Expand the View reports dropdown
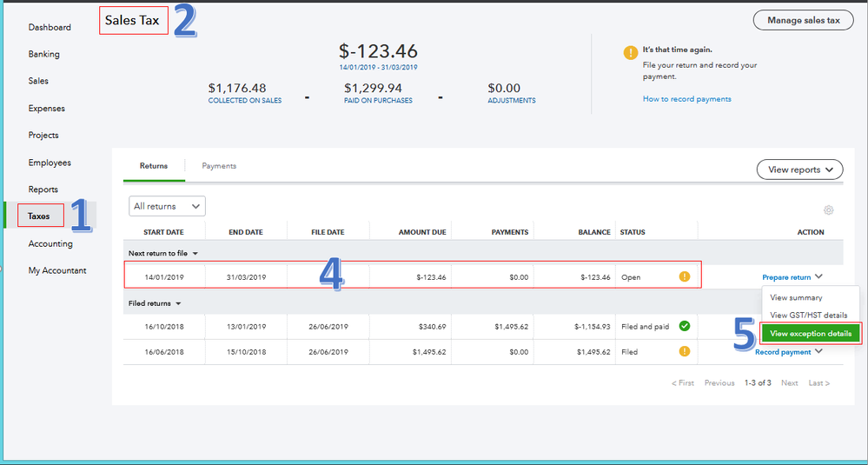 click(x=800, y=170)
